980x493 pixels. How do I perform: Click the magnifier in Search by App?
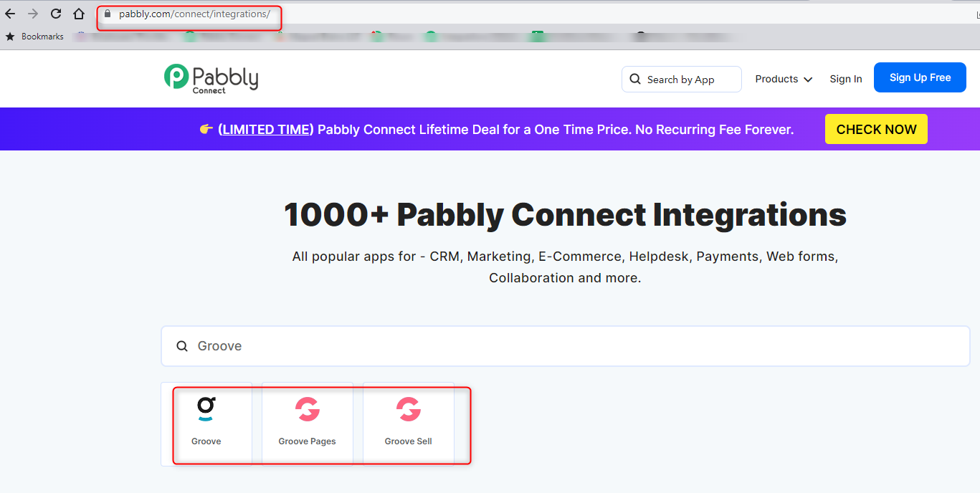pos(635,79)
